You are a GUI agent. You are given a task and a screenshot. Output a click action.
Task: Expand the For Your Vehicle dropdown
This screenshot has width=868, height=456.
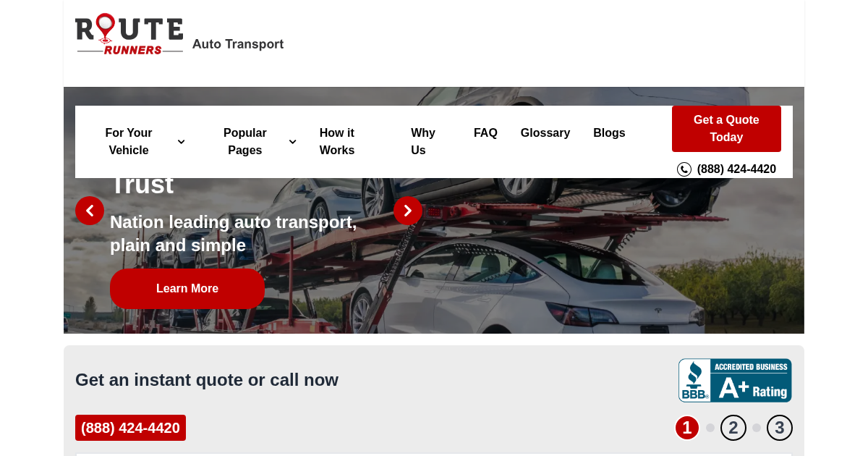(x=129, y=142)
